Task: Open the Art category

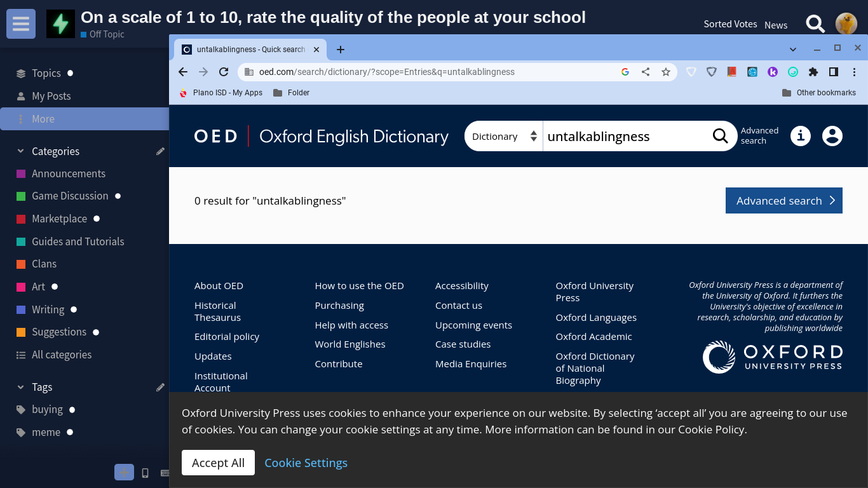Action: click(38, 287)
